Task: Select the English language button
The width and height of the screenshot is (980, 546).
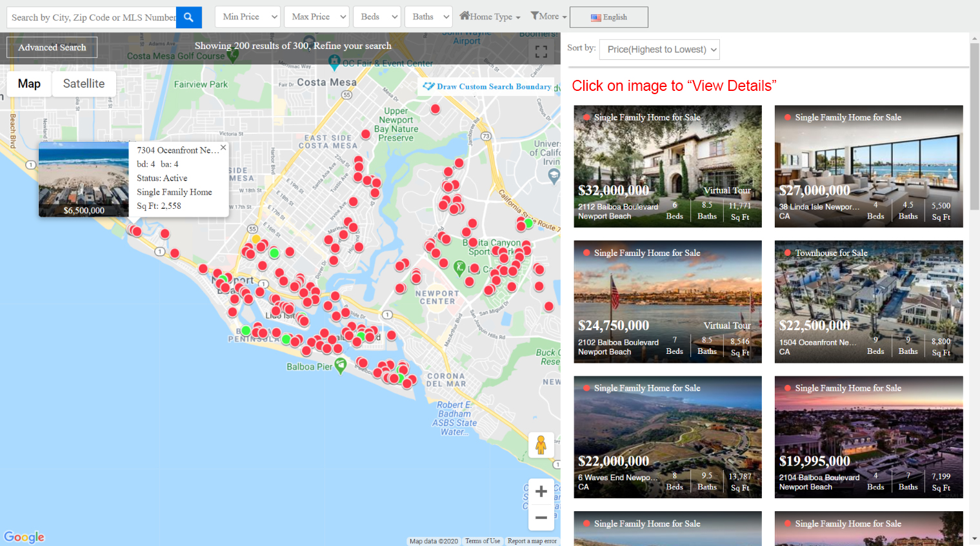Action: click(608, 17)
